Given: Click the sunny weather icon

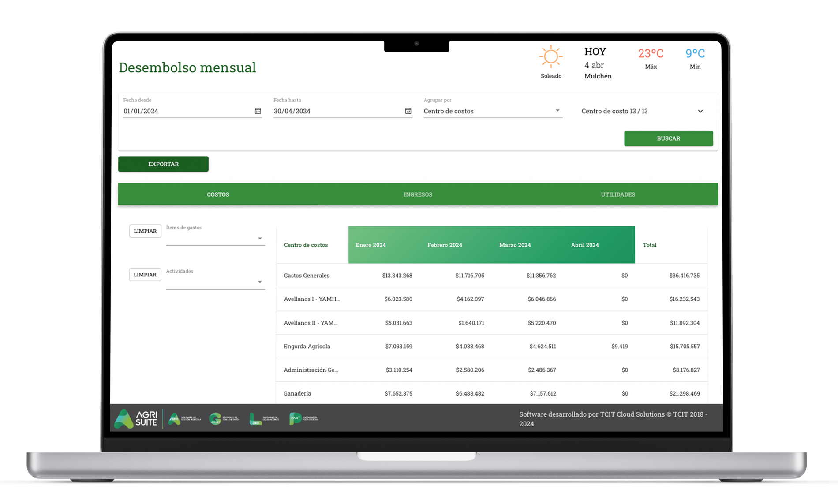Looking at the screenshot, I should pos(551,56).
